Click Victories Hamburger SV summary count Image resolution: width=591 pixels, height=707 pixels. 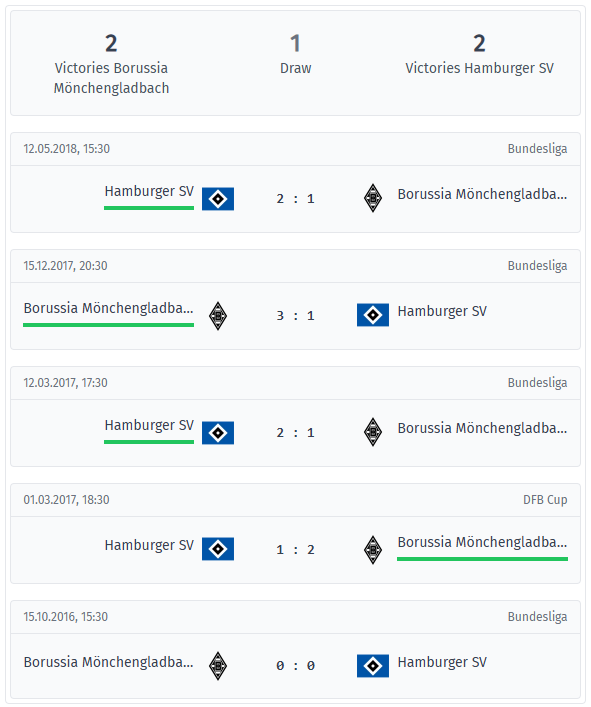tap(479, 44)
